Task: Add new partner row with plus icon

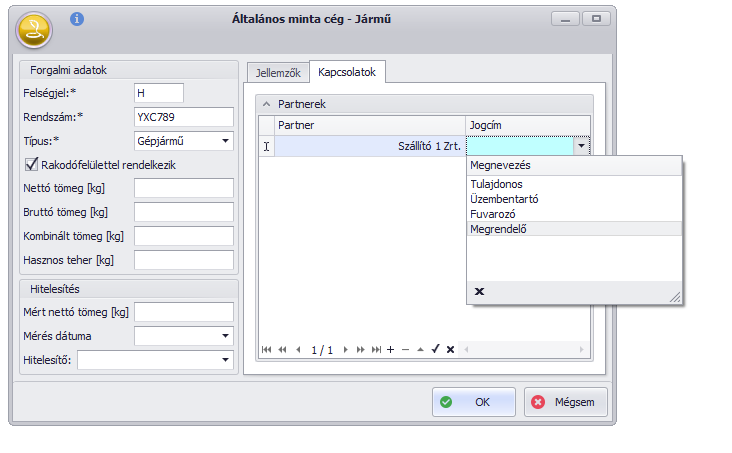Action: tap(391, 349)
